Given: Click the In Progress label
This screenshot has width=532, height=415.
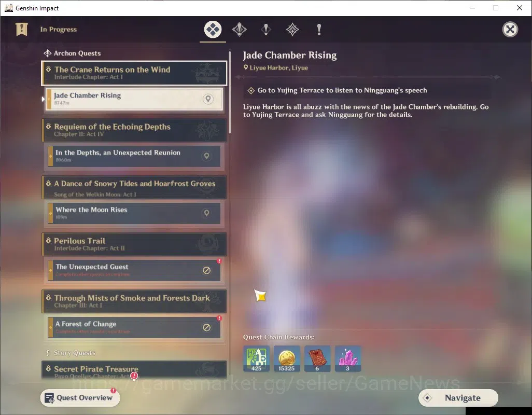Looking at the screenshot, I should [x=59, y=29].
